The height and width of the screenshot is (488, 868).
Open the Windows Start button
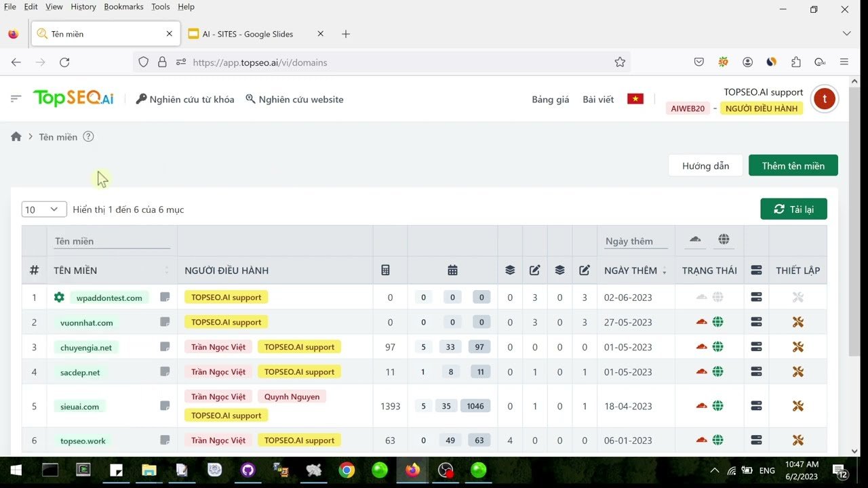(16, 470)
